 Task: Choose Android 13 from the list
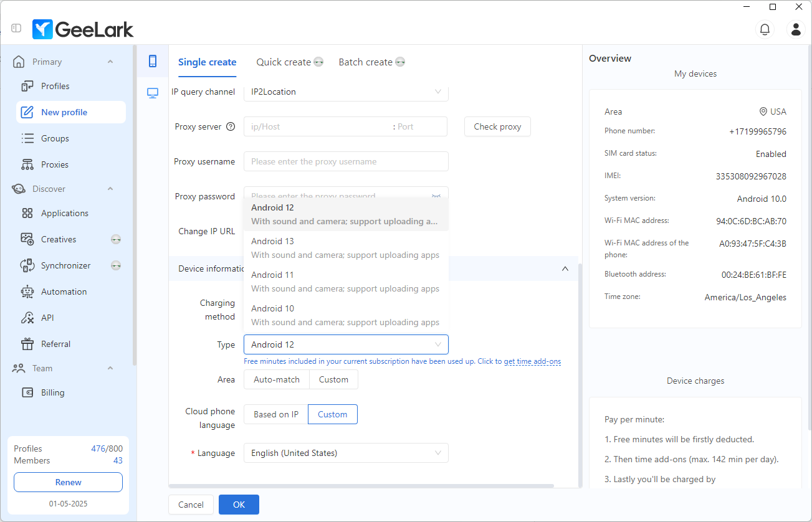(x=346, y=248)
